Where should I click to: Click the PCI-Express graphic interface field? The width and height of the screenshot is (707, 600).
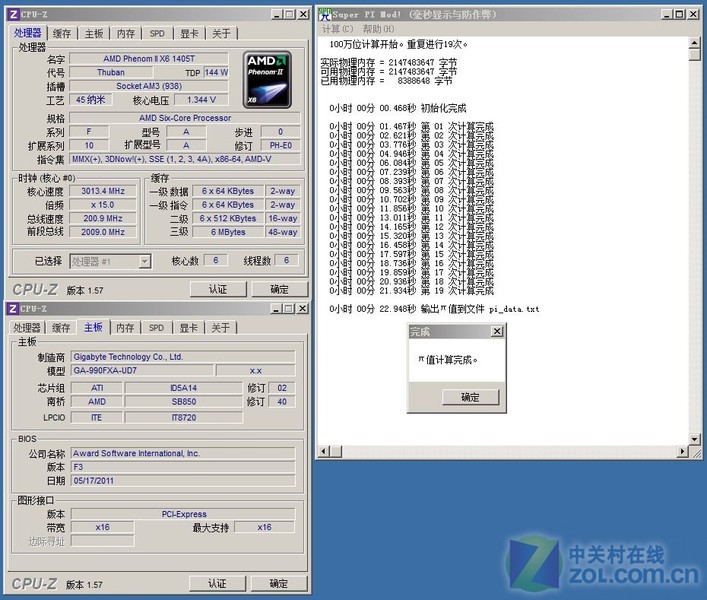[x=183, y=514]
